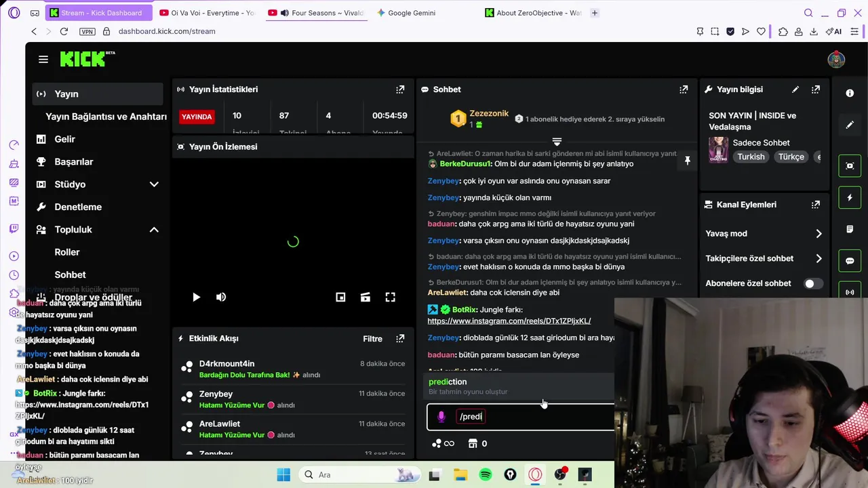Edit stream info with pencil icon

click(795, 89)
